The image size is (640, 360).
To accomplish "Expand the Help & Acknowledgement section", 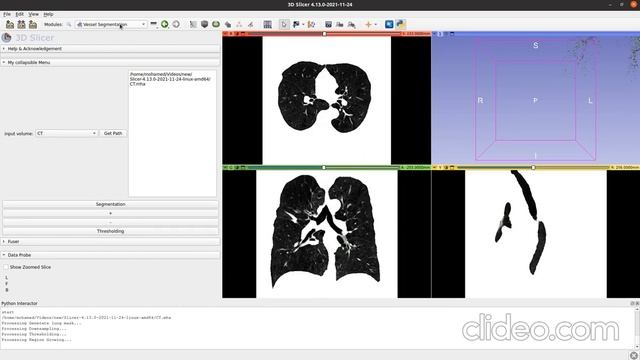I will [110, 49].
